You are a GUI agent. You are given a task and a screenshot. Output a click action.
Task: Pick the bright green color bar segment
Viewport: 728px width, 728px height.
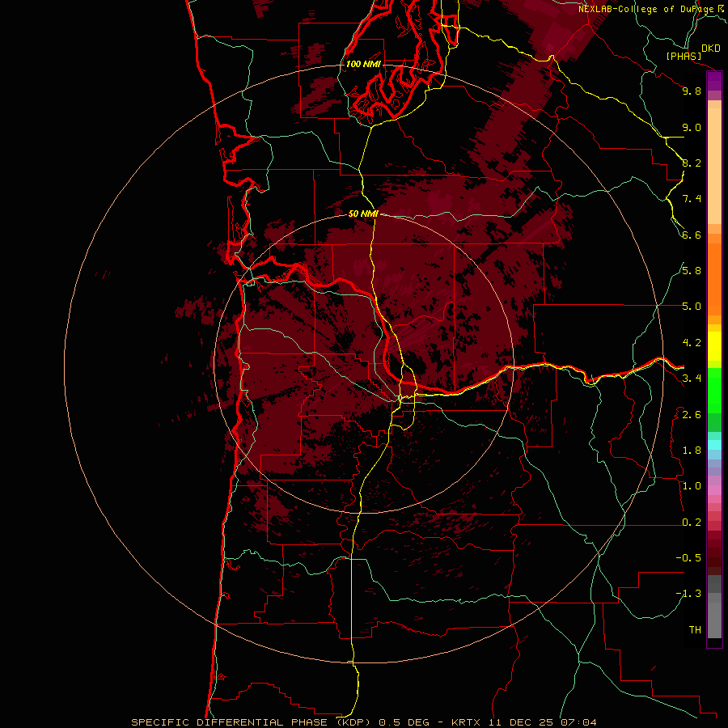714,391
